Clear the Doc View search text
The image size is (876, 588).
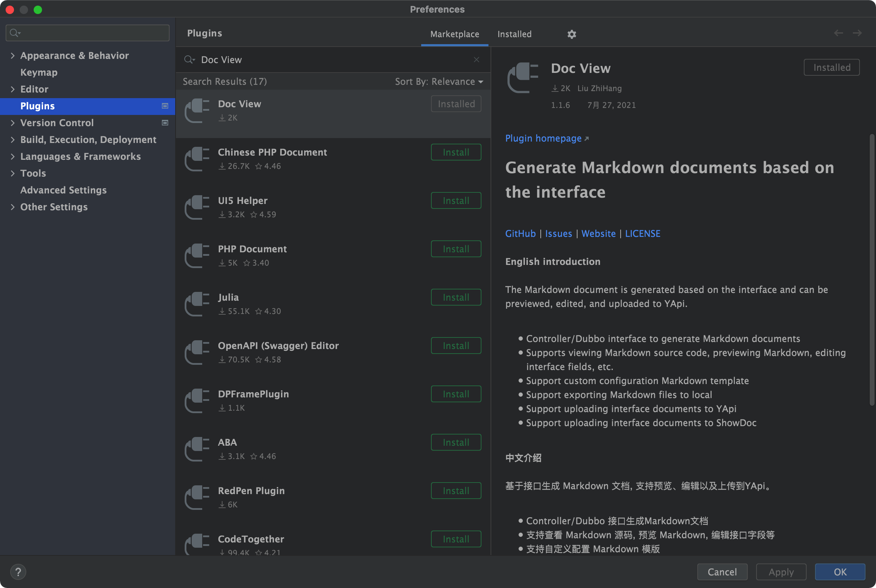click(x=476, y=60)
